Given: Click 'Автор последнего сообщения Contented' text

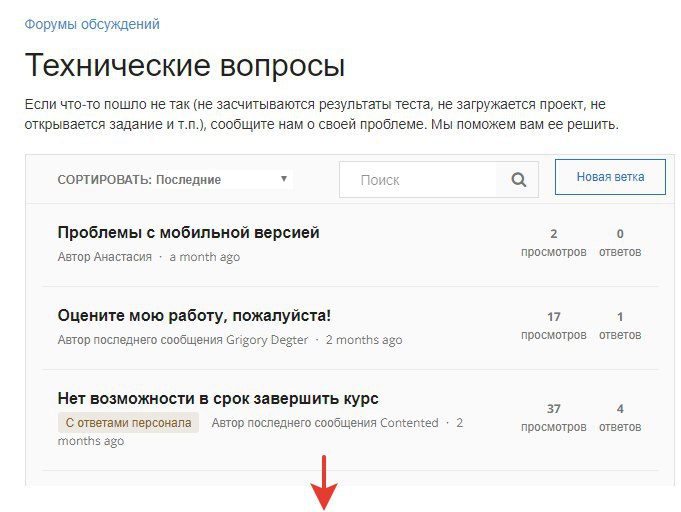Looking at the screenshot, I should [x=325, y=423].
